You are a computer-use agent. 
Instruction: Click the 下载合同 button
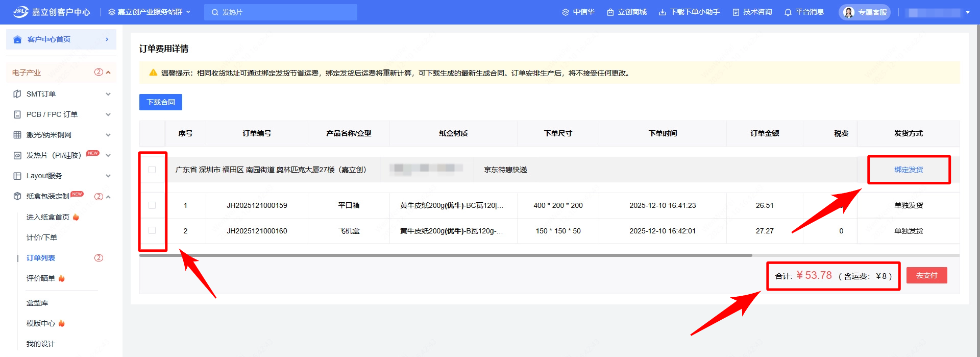pos(161,102)
